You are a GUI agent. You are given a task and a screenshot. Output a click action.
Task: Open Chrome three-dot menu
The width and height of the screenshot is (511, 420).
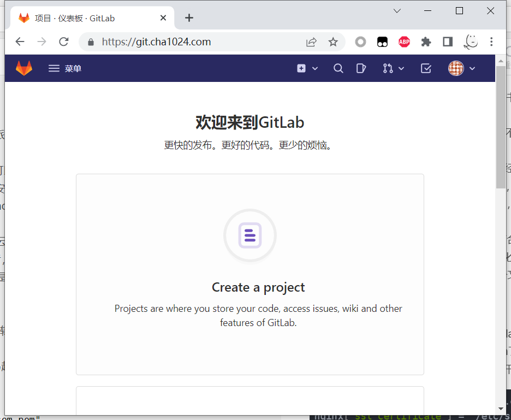pos(491,42)
